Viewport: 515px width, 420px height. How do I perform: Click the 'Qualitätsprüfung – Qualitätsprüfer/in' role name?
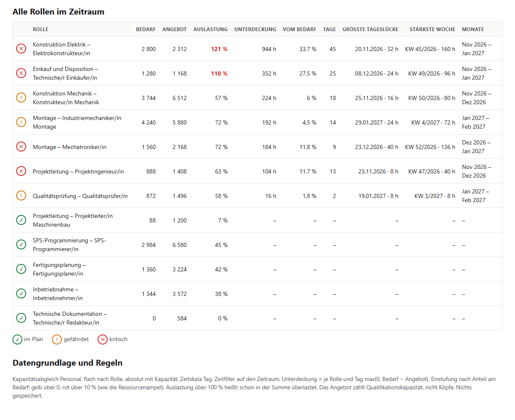pyautogui.click(x=80, y=196)
